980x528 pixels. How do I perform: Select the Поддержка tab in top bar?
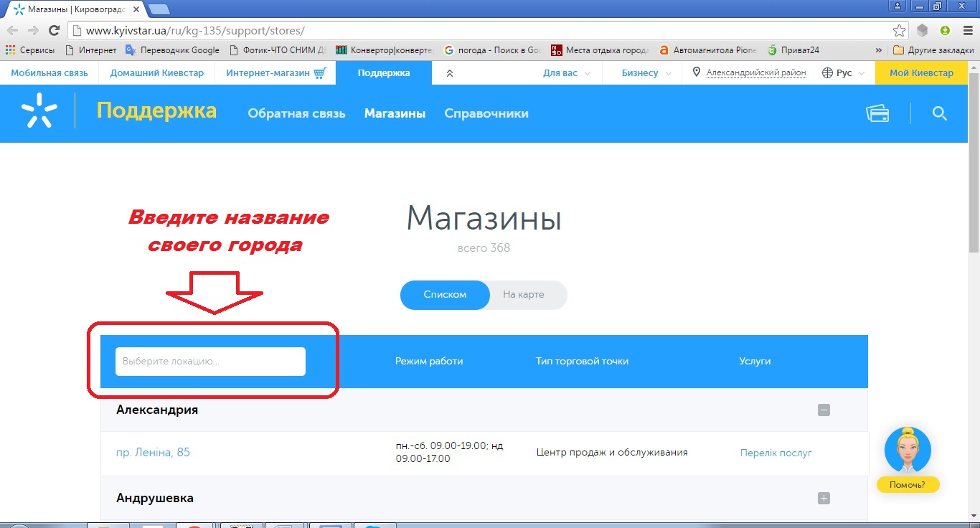point(384,73)
